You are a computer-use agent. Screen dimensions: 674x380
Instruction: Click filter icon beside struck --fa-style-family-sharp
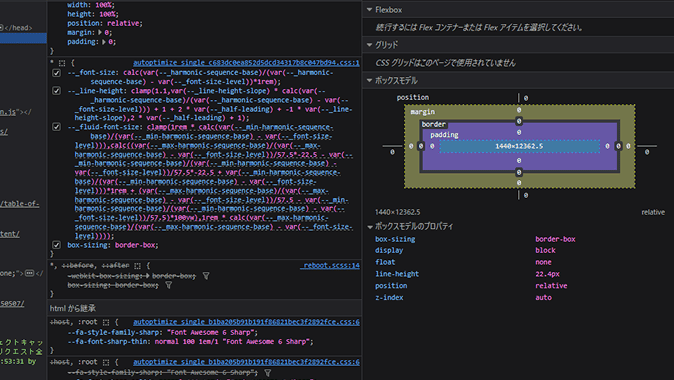pos(267,373)
